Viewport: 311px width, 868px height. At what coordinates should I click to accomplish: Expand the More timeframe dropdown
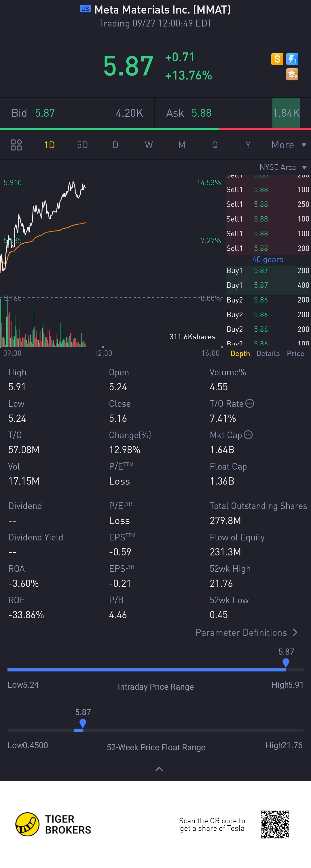click(289, 145)
